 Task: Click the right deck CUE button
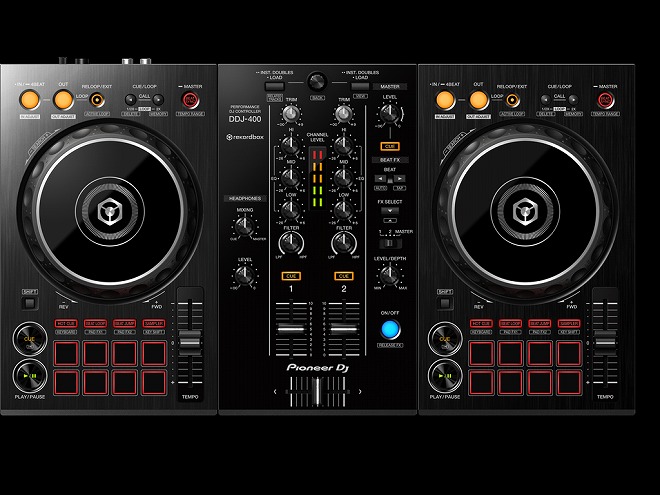click(445, 339)
